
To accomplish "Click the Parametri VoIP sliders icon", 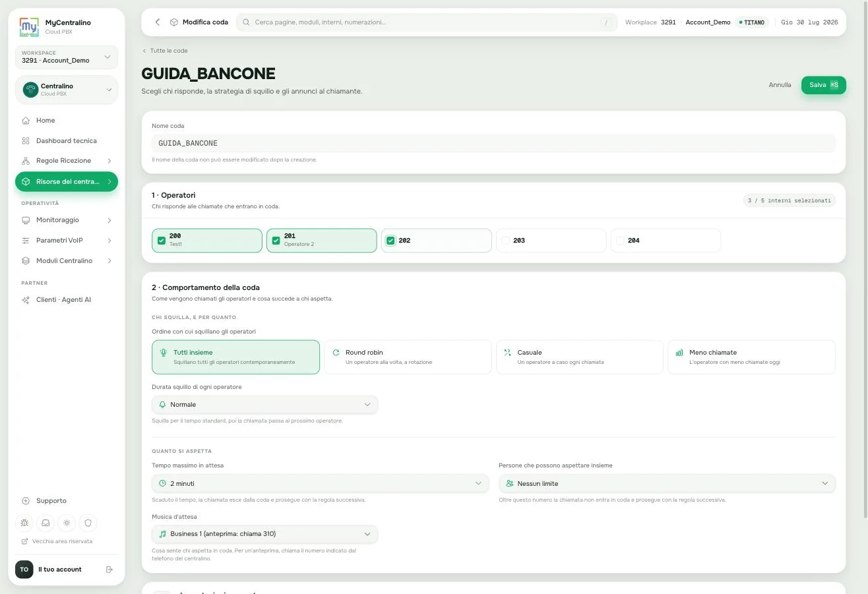I will [26, 241].
